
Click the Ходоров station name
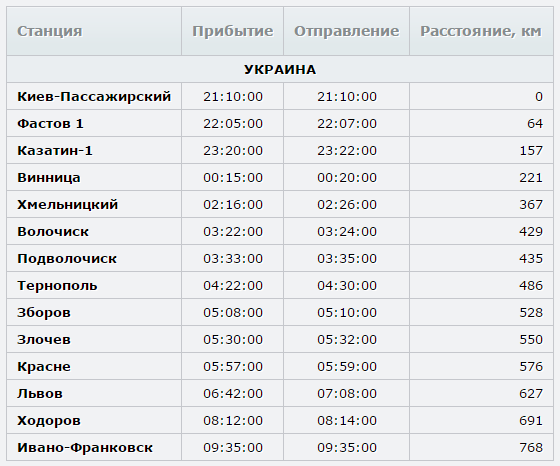point(49,421)
